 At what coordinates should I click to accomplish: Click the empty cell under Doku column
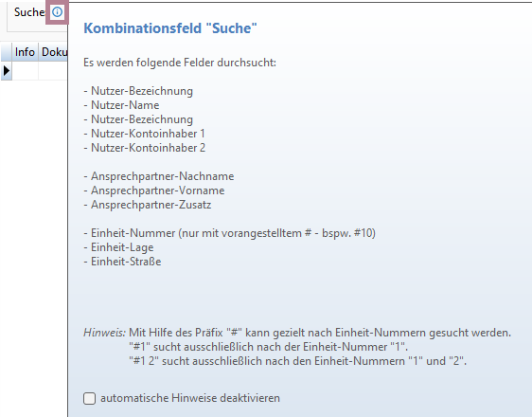(53, 71)
